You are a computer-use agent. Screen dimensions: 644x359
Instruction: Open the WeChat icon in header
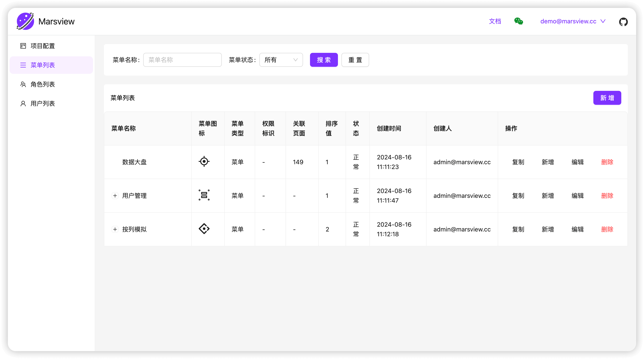518,21
